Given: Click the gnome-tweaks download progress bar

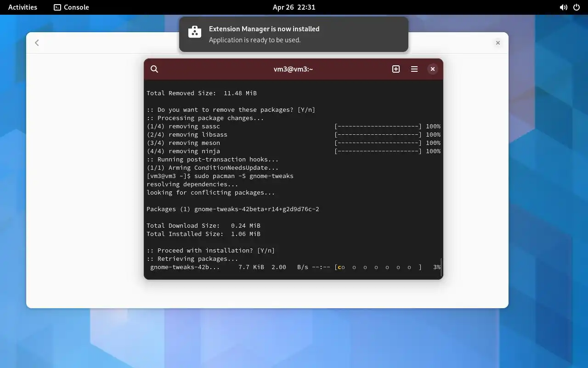Looking at the screenshot, I should (x=378, y=267).
